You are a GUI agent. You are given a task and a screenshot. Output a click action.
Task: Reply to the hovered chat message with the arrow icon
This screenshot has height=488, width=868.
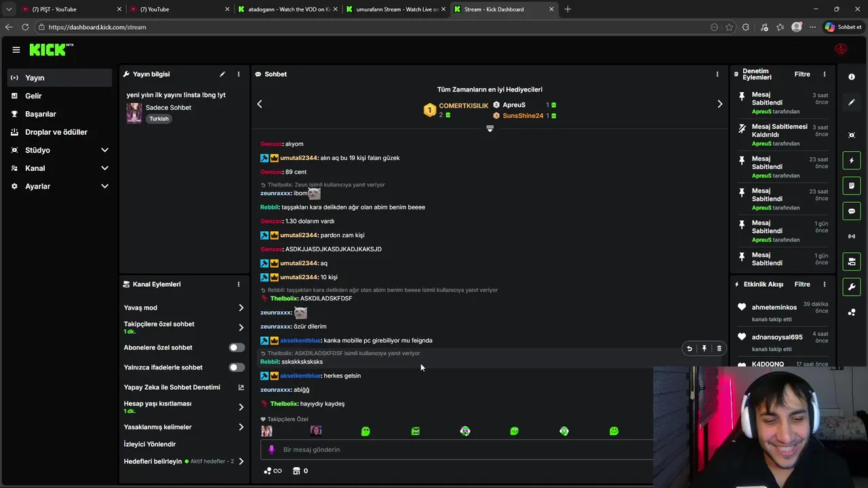coord(689,348)
